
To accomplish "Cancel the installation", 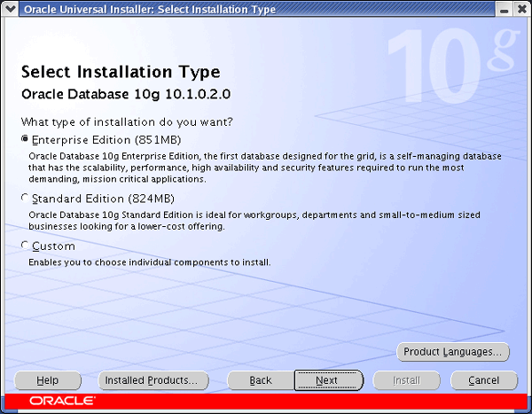I will tap(483, 380).
